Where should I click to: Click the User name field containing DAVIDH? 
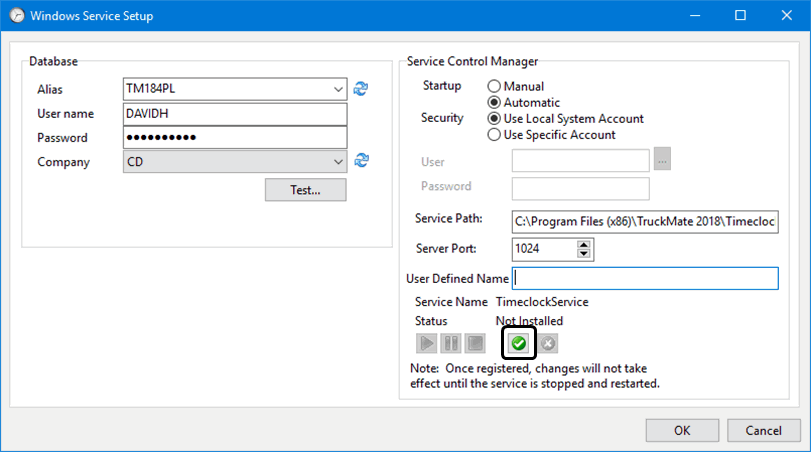pos(234,114)
